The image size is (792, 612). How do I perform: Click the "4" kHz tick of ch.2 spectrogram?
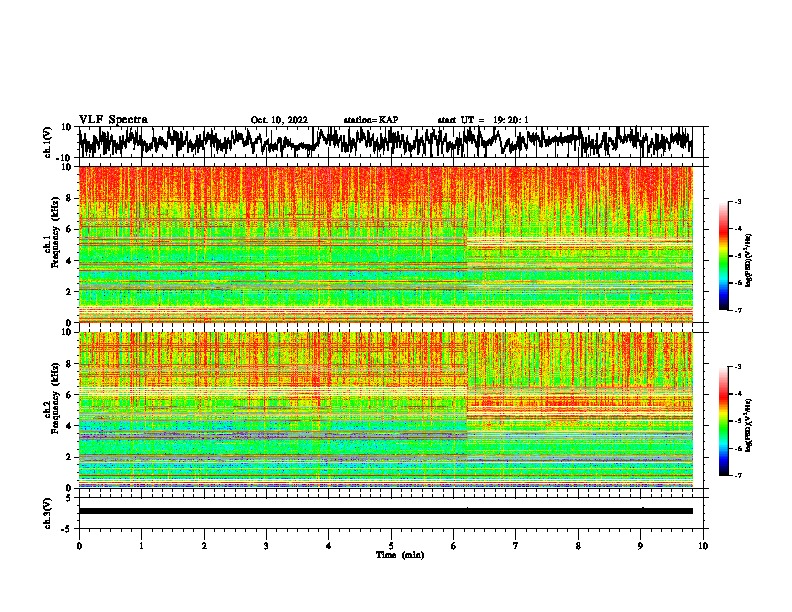tap(69, 426)
